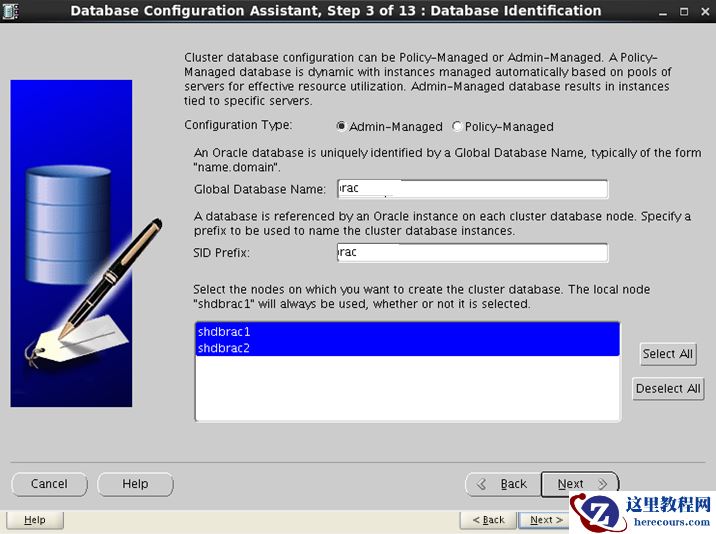This screenshot has width=716, height=534.
Task: Click Next > in the background window
Action: [545, 520]
